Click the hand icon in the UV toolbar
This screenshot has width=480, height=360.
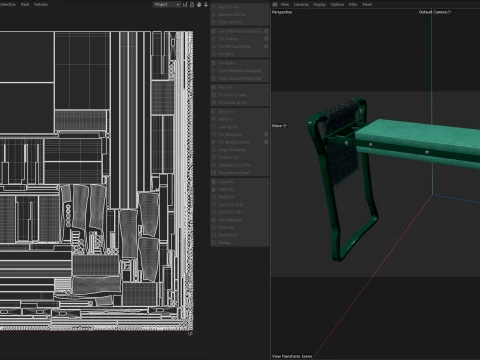pos(199,4)
